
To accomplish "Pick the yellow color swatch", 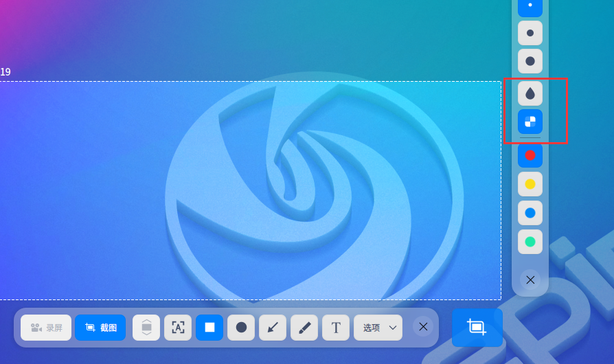I will [x=530, y=184].
